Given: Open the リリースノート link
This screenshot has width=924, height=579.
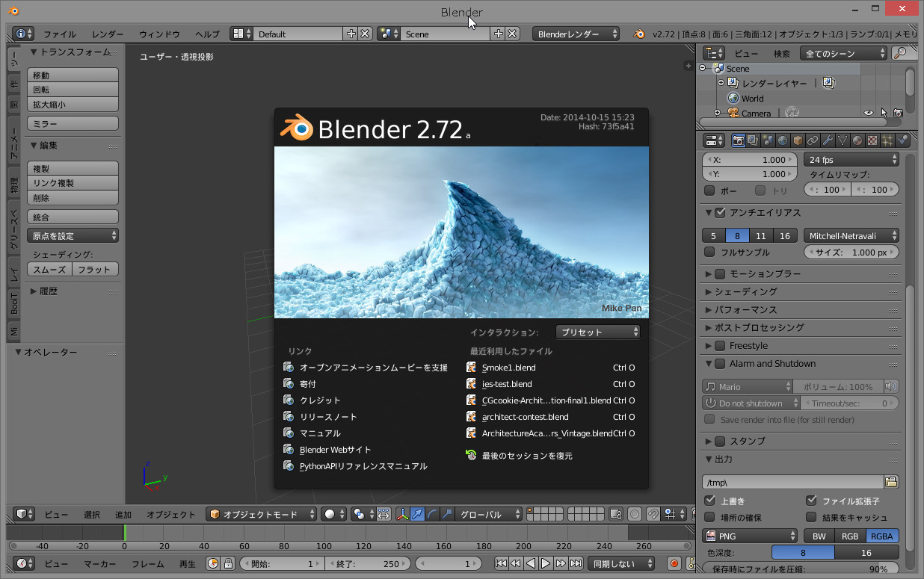Looking at the screenshot, I should pyautogui.click(x=328, y=417).
